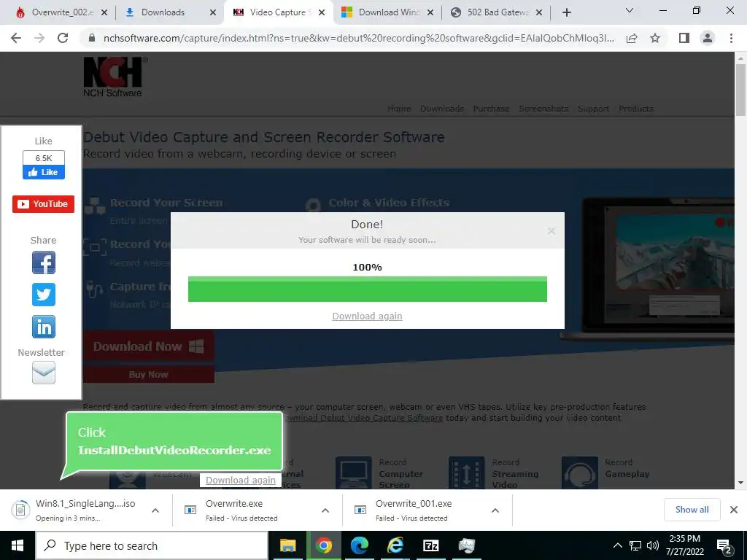Screen dimensions: 747x560
Task: Open the notification center icon
Action: point(724,545)
